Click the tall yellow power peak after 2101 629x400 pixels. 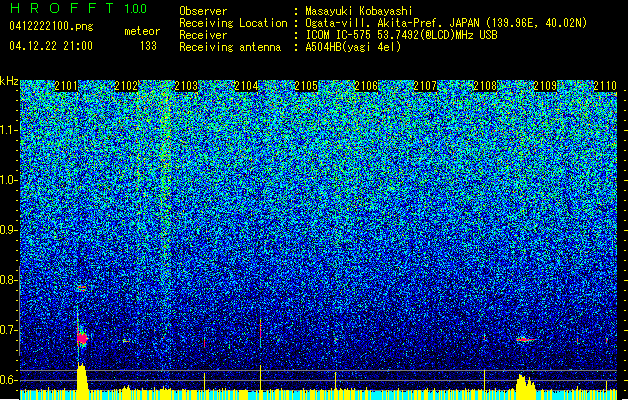82,376
